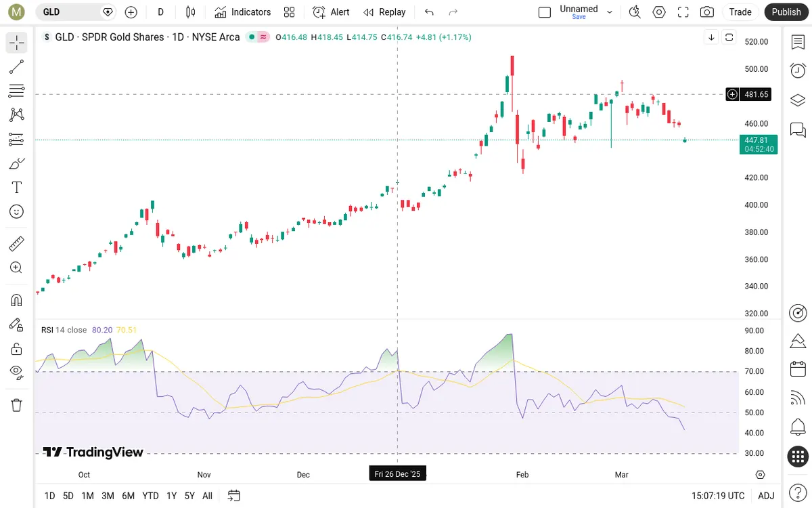Screen dimensions: 812x508
Task: Open the alerts clock panel
Action: coord(798,70)
